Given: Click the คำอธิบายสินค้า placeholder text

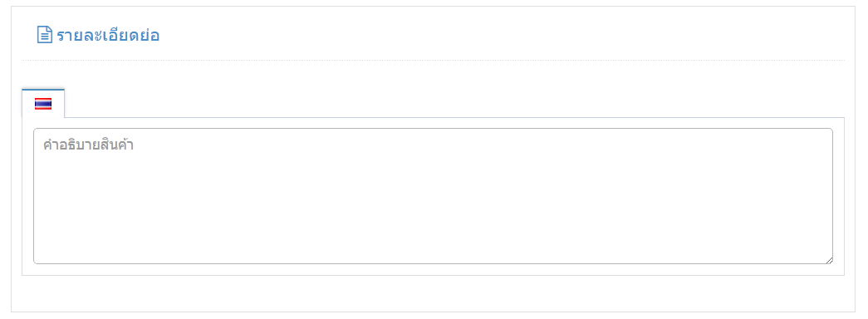Looking at the screenshot, I should click(89, 145).
